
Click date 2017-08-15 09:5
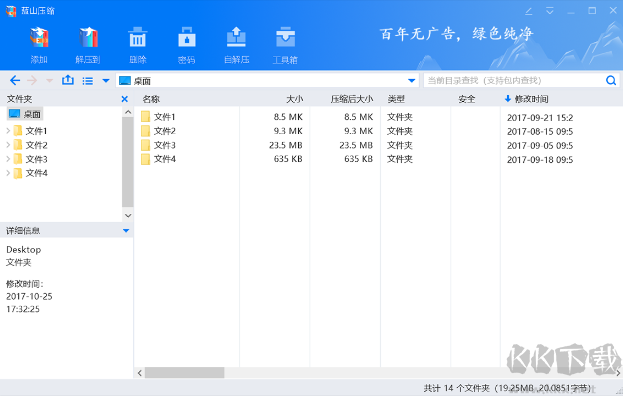point(540,131)
